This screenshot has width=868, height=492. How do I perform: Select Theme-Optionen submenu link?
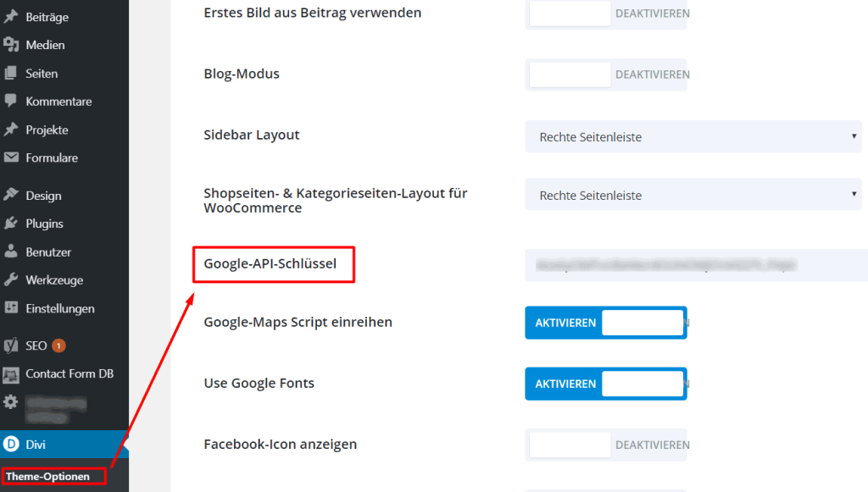pos(47,476)
